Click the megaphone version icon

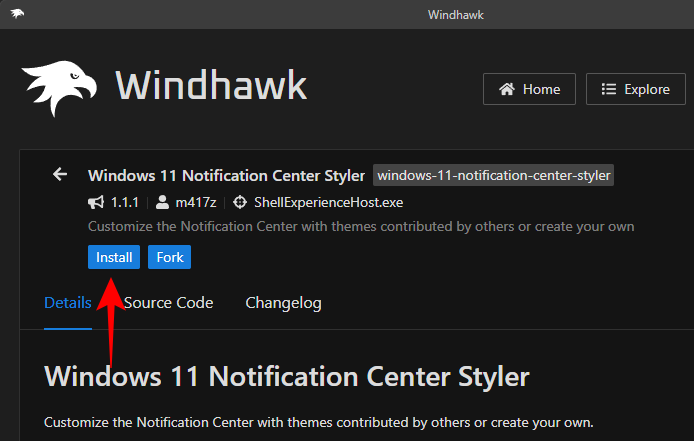coord(96,202)
